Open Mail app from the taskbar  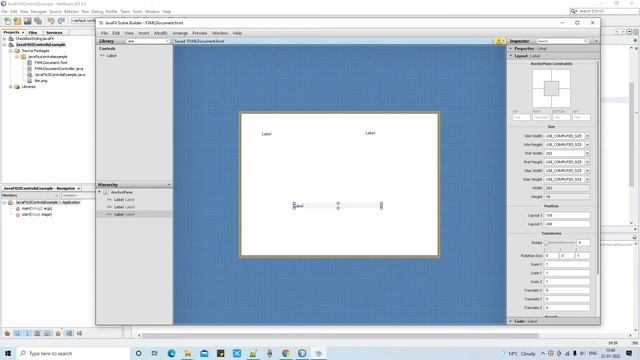tap(204, 353)
